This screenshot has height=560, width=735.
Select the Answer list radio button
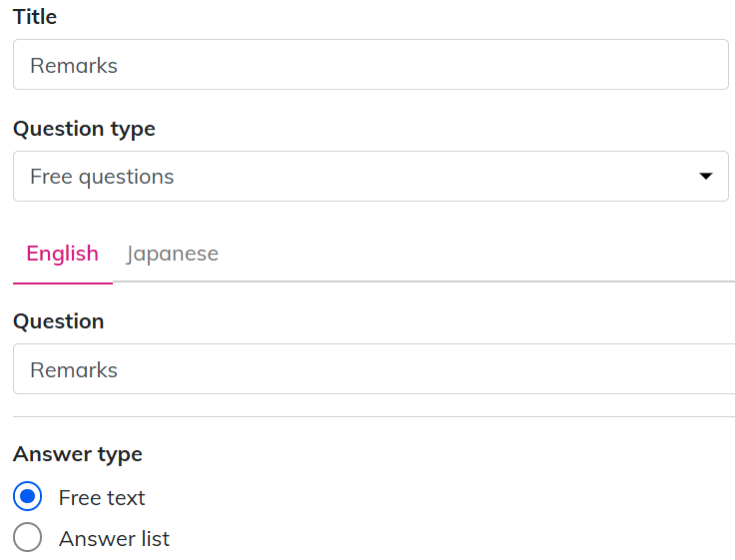(28, 539)
